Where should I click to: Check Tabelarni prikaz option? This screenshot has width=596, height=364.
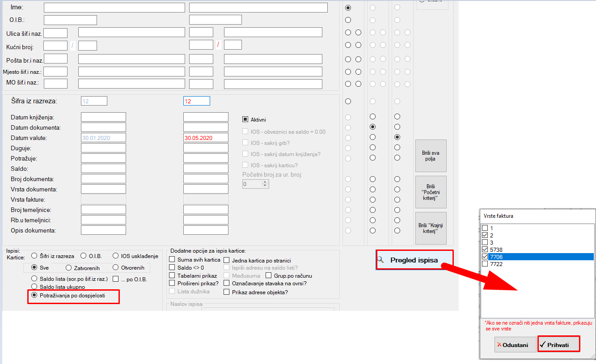point(172,275)
